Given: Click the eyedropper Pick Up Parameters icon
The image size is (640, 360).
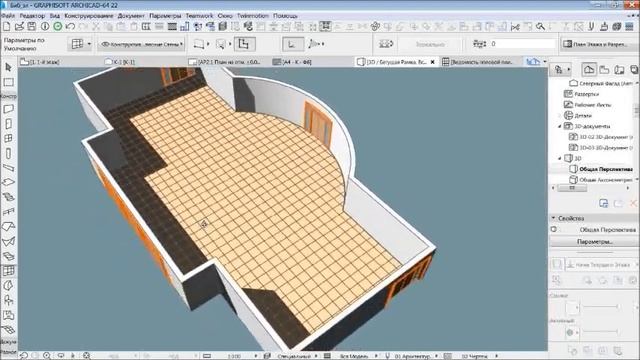Looking at the screenshot, I should 591,27.
